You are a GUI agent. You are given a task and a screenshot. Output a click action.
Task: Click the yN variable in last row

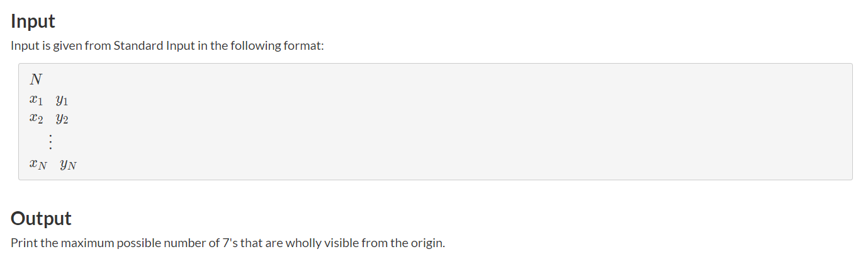(x=68, y=165)
